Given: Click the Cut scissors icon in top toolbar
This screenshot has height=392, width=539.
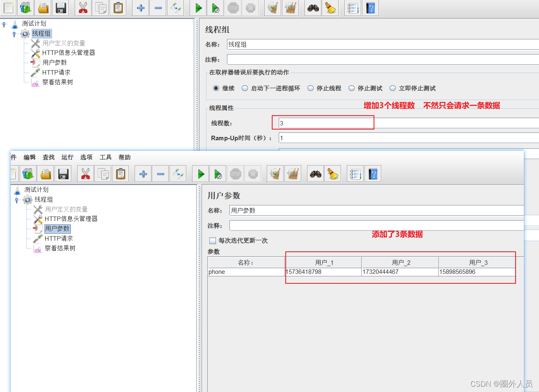Looking at the screenshot, I should point(83,8).
